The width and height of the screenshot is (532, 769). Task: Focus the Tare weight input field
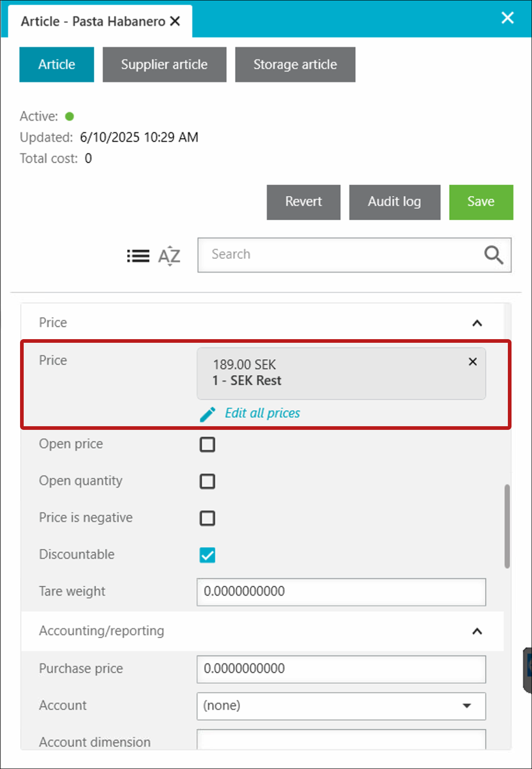[x=341, y=592]
